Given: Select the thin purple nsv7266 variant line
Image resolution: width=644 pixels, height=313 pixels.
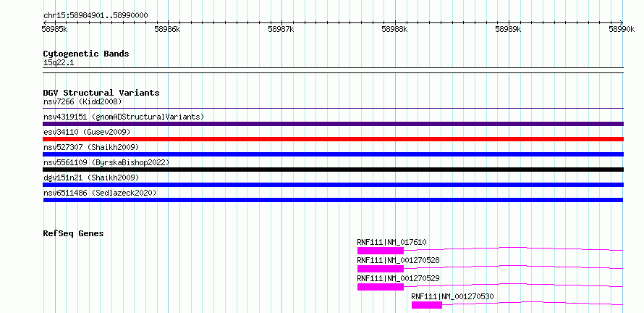Looking at the screenshot, I should point(334,109).
